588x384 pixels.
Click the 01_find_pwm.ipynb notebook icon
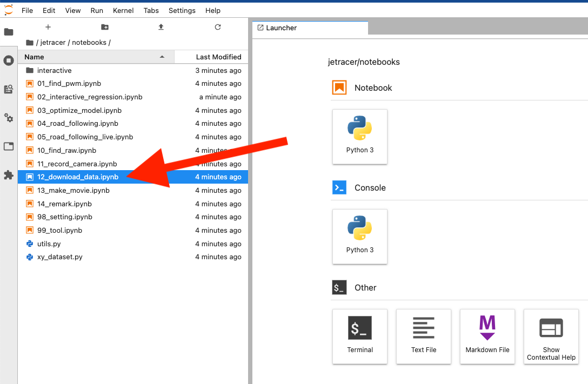click(x=30, y=84)
